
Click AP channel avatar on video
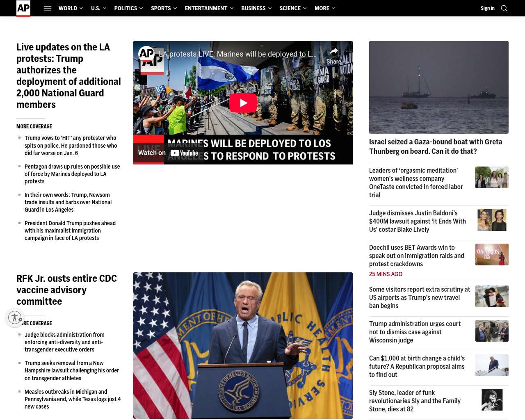[146, 54]
